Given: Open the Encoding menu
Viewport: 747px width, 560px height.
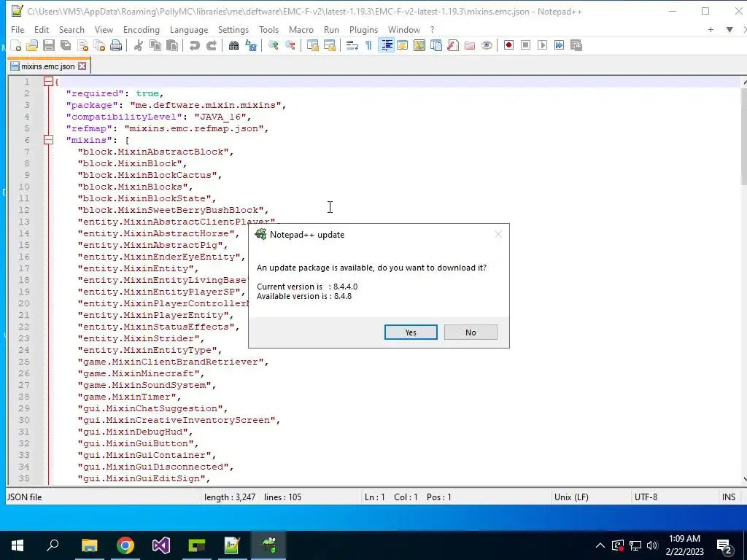Looking at the screenshot, I should [x=142, y=29].
